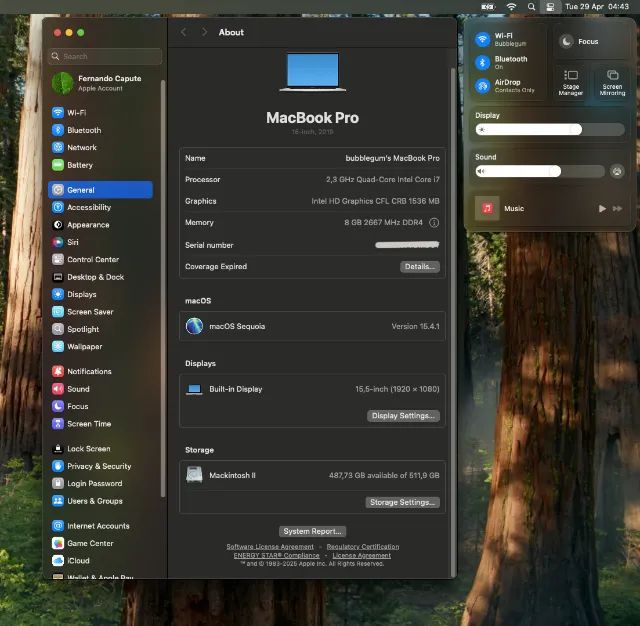The image size is (640, 626).
Task: Open Displays in the sidebar
Action: [100, 294]
